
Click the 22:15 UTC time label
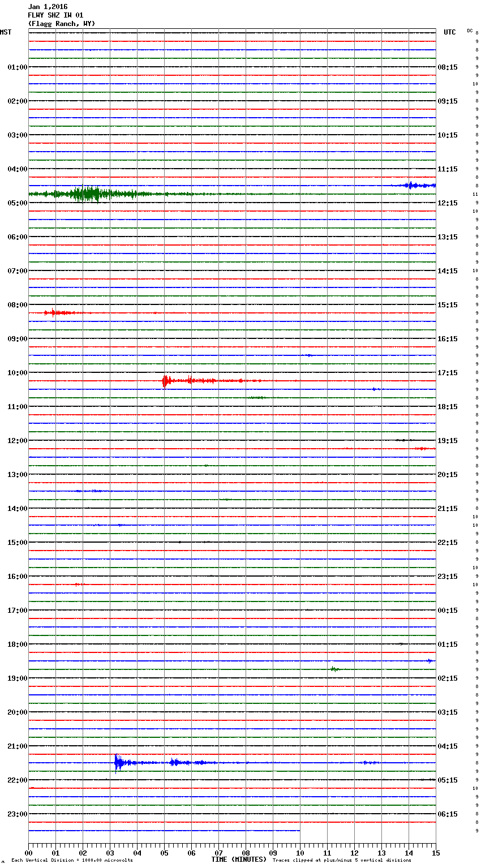[448, 543]
